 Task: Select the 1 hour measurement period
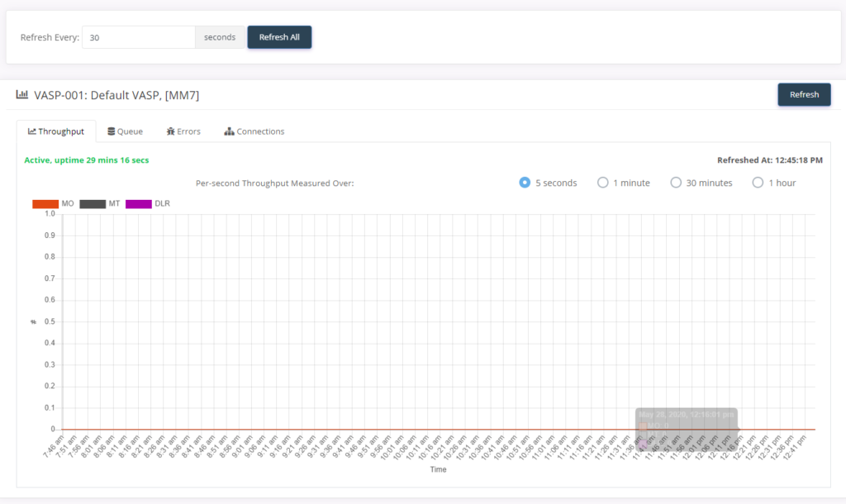(758, 183)
